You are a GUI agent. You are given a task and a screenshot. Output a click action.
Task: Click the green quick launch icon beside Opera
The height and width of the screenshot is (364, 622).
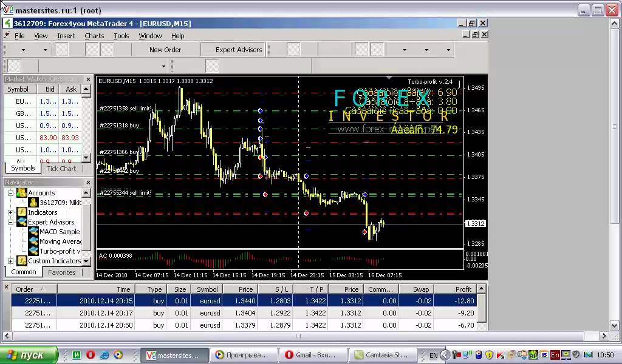tap(77, 355)
